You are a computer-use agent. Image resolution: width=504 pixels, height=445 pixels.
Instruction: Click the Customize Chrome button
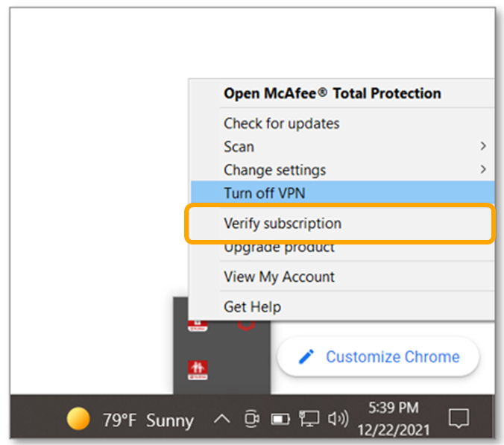click(x=378, y=357)
